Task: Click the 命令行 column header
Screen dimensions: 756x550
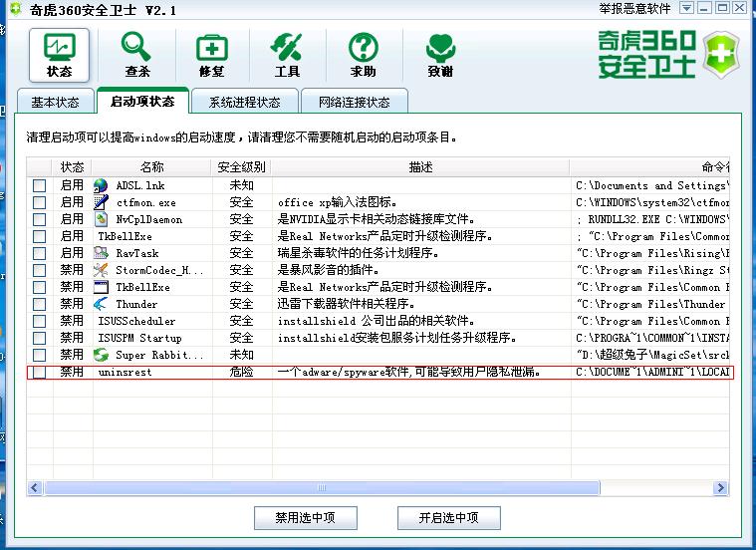Action: click(x=650, y=167)
